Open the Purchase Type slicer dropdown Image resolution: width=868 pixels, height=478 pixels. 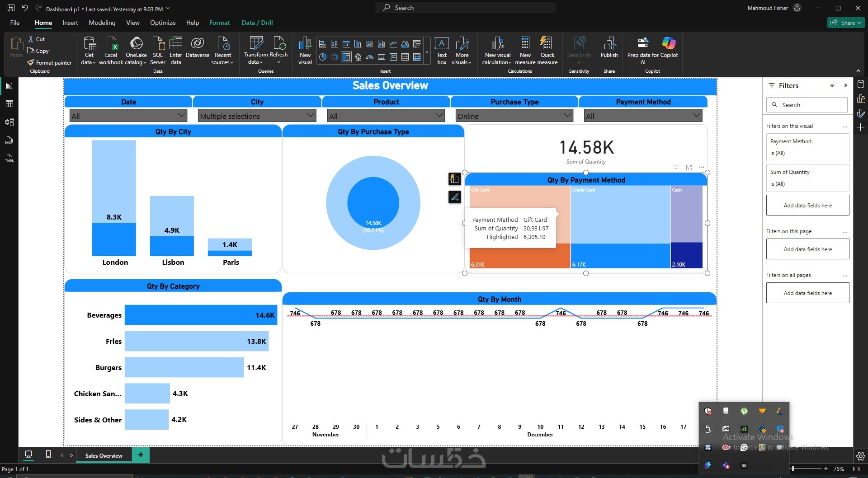click(x=568, y=116)
